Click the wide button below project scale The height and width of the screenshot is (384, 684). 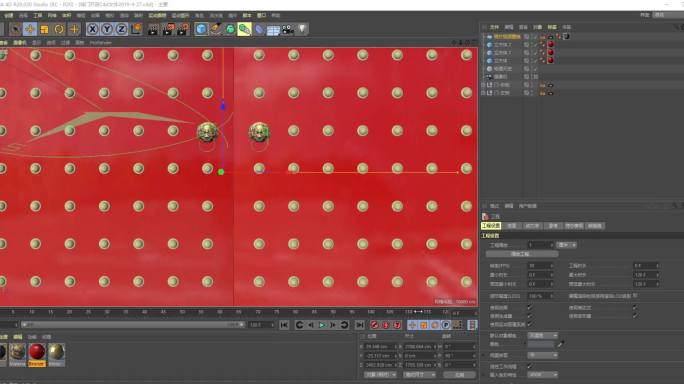522,254
